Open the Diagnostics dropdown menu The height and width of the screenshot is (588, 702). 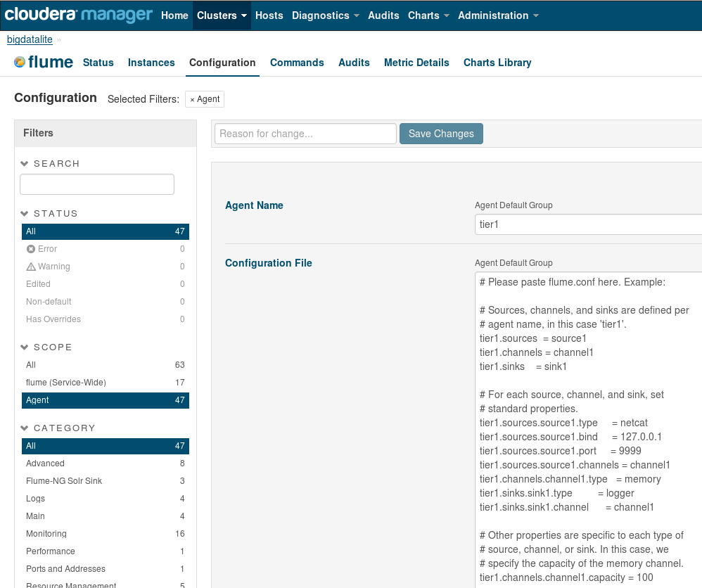[x=326, y=15]
